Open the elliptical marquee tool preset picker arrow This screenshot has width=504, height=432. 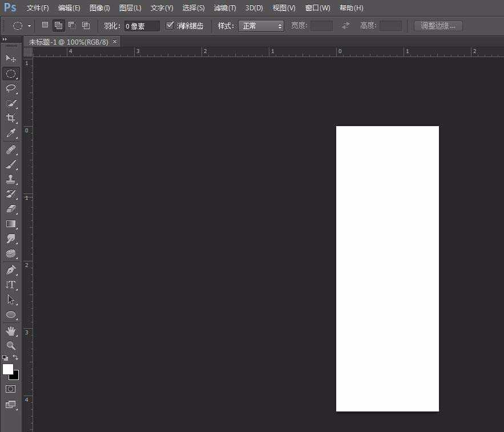coord(29,26)
